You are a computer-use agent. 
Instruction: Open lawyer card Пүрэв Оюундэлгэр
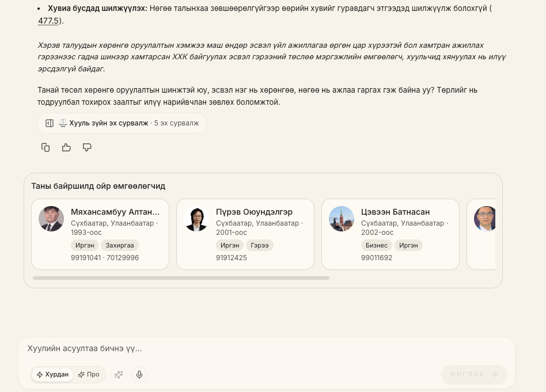(245, 234)
